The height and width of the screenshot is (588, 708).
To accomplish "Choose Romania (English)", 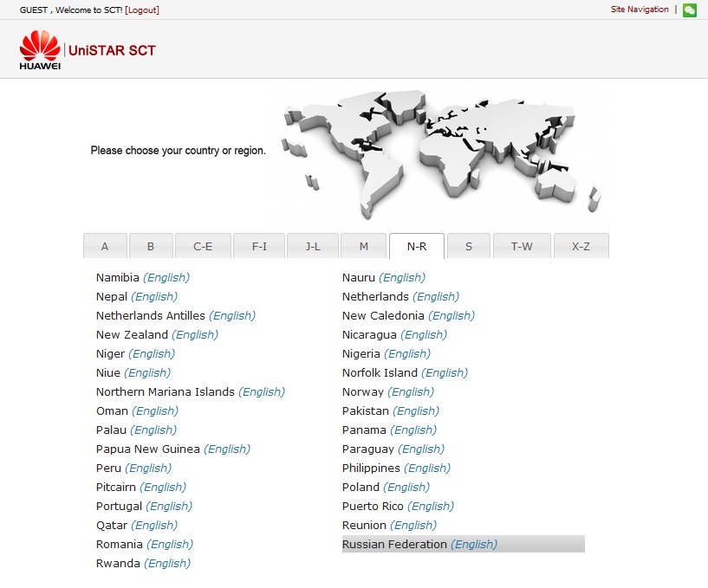I will click(145, 544).
